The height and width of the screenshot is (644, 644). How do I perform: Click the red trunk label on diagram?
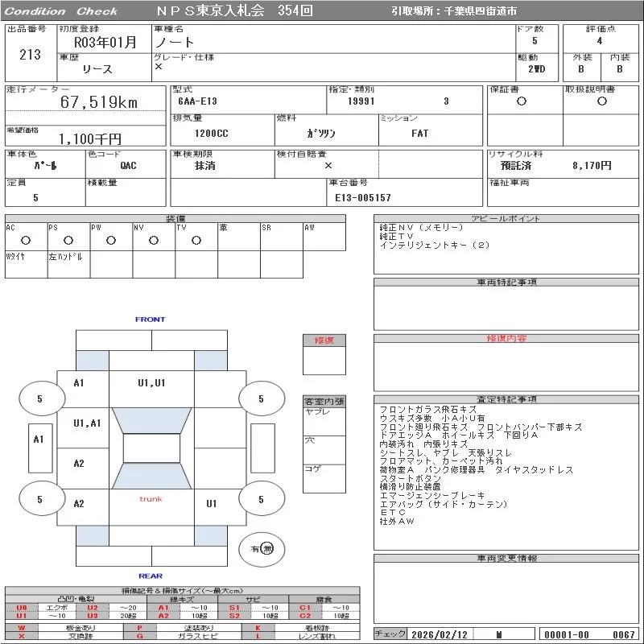(x=151, y=499)
